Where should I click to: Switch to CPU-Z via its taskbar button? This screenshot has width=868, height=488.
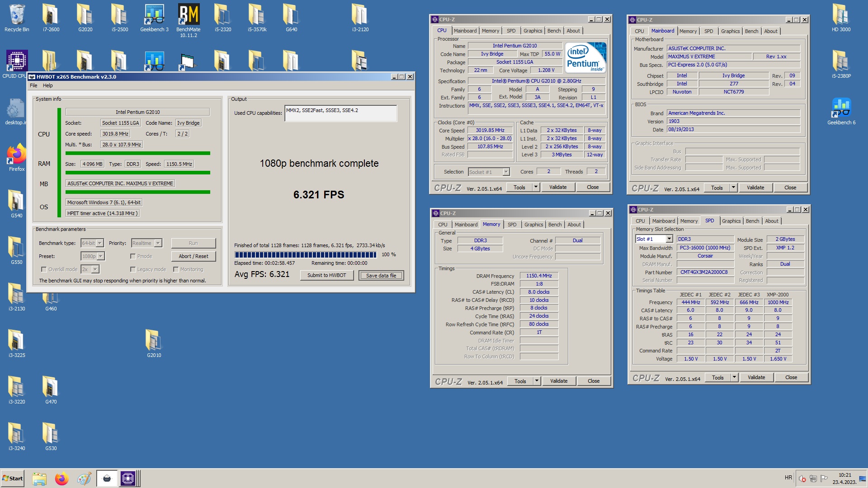[128, 479]
